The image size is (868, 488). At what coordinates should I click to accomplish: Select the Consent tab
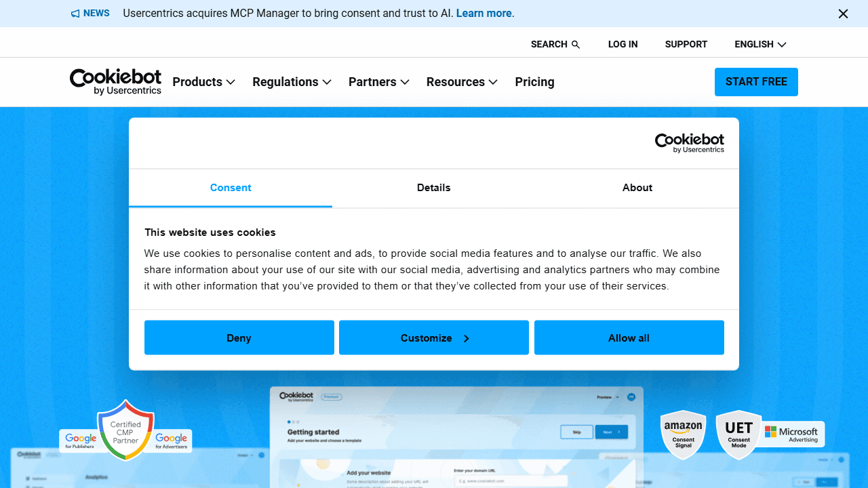pyautogui.click(x=231, y=188)
